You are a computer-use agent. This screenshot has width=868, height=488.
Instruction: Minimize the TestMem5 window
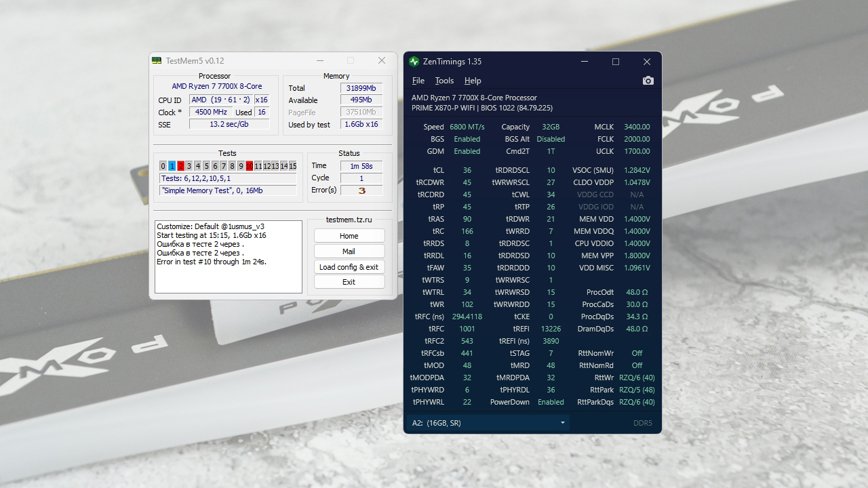point(319,60)
